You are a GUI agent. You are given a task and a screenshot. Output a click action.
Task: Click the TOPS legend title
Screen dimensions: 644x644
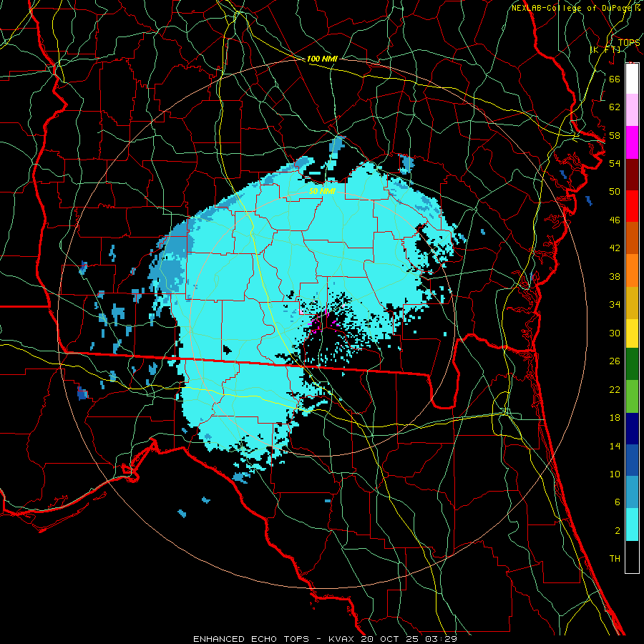(x=628, y=42)
